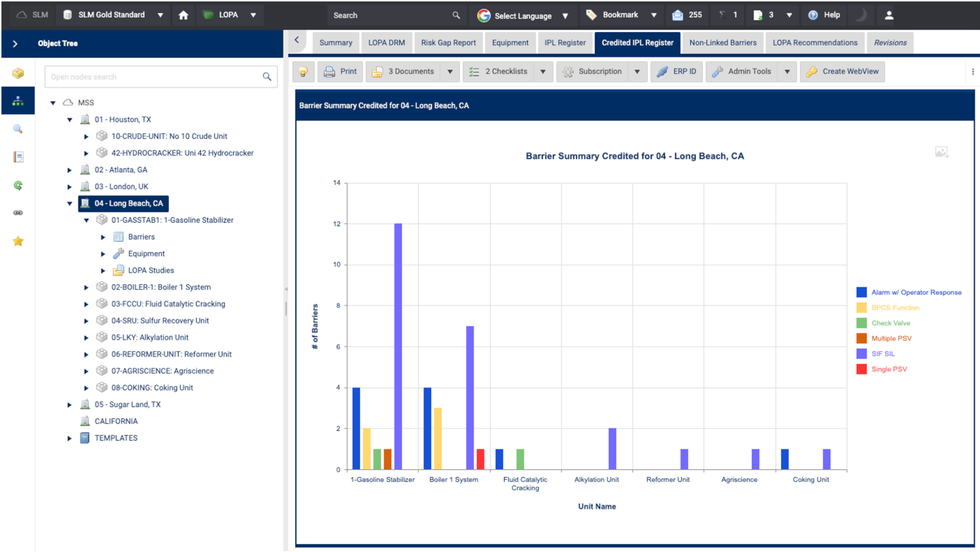The width and height of the screenshot is (980, 552).
Task: Click the magnifier icon in left sidebar
Action: (18, 129)
